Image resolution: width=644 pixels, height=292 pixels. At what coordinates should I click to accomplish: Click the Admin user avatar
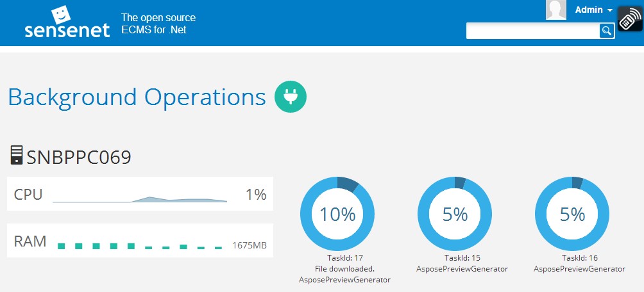(x=555, y=10)
